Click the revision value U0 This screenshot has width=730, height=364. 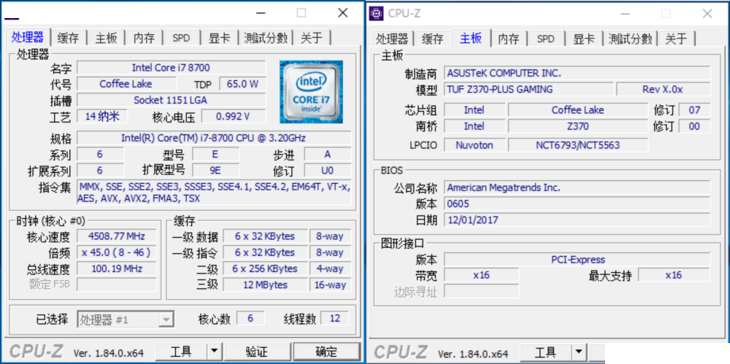(327, 170)
